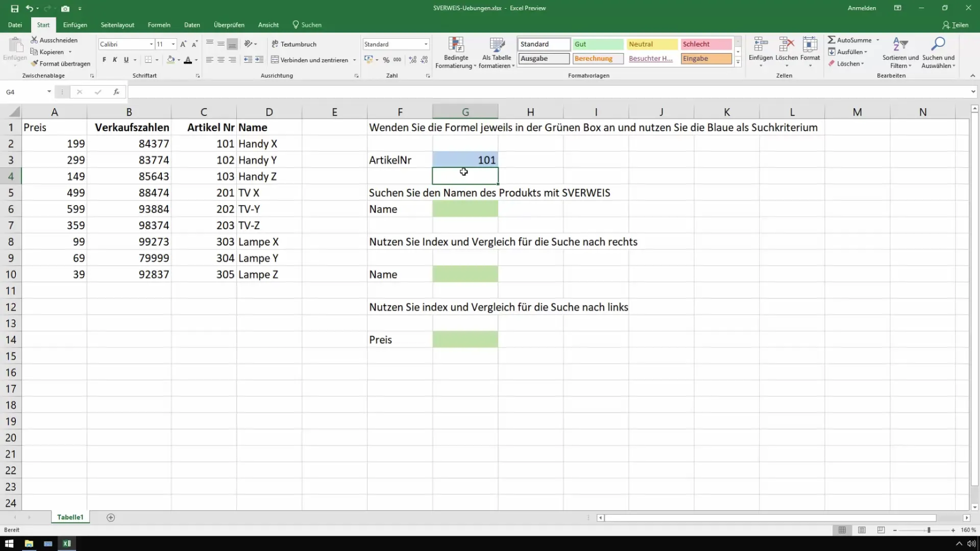The image size is (980, 551).
Task: Toggle Textumbruch wrap text
Action: pyautogui.click(x=294, y=44)
